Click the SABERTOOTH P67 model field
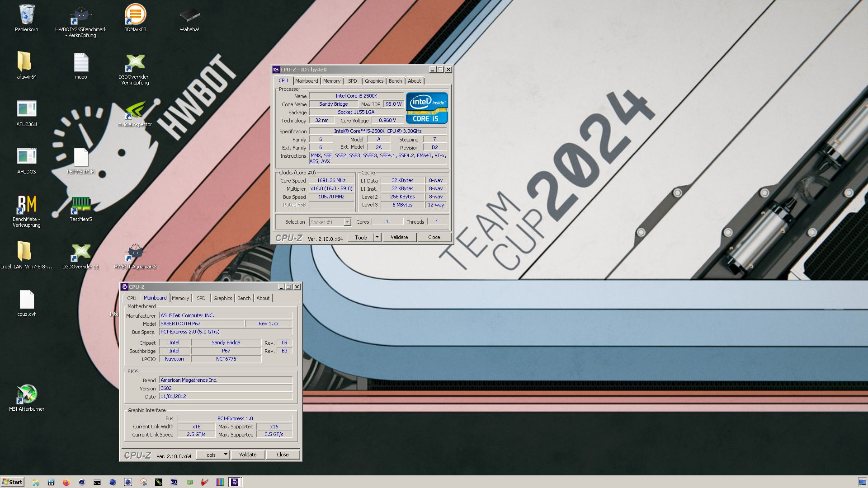Screen dimensions: 868x488 click(202, 324)
